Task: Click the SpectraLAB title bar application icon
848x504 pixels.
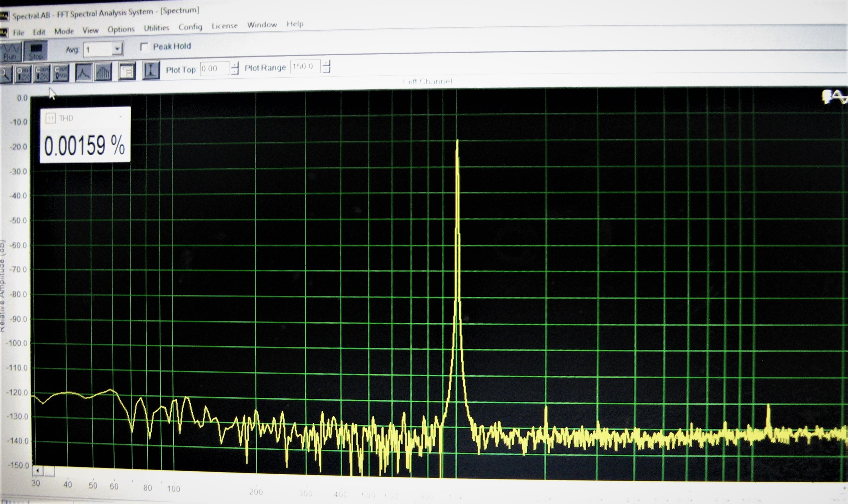Action: point(4,16)
